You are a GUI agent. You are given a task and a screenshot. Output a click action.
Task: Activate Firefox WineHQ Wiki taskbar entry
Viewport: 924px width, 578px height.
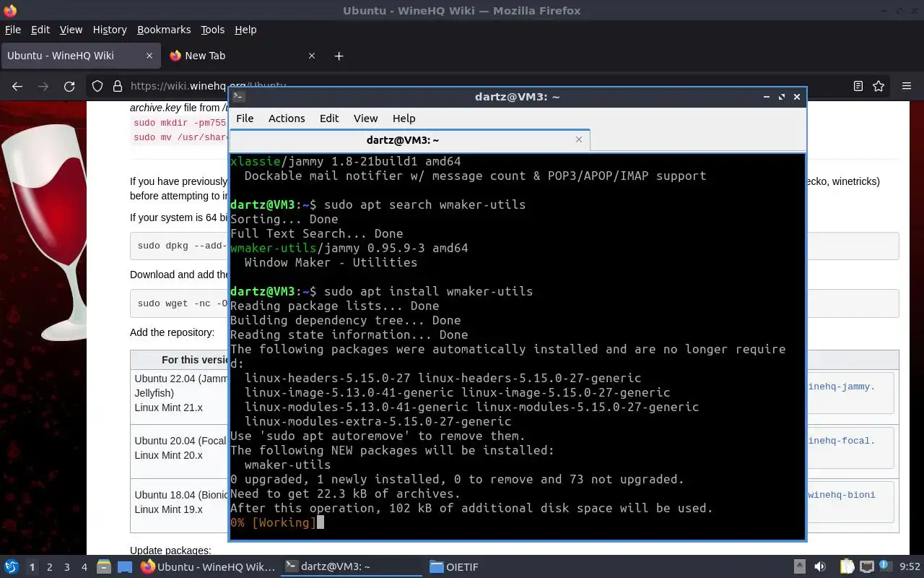click(x=208, y=567)
